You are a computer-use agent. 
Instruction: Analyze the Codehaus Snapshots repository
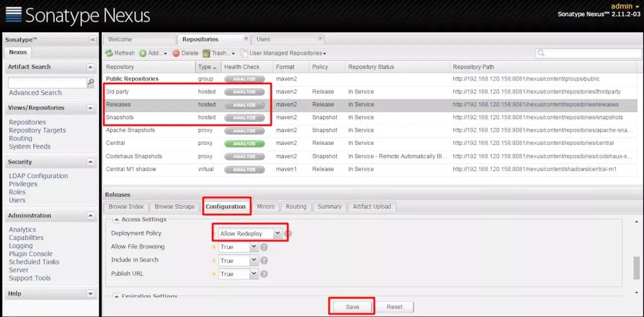coord(245,156)
